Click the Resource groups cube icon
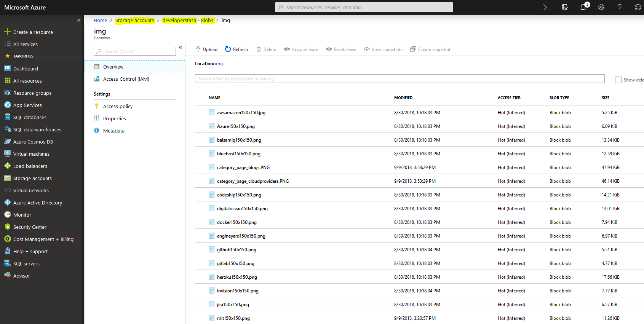 (x=8, y=93)
